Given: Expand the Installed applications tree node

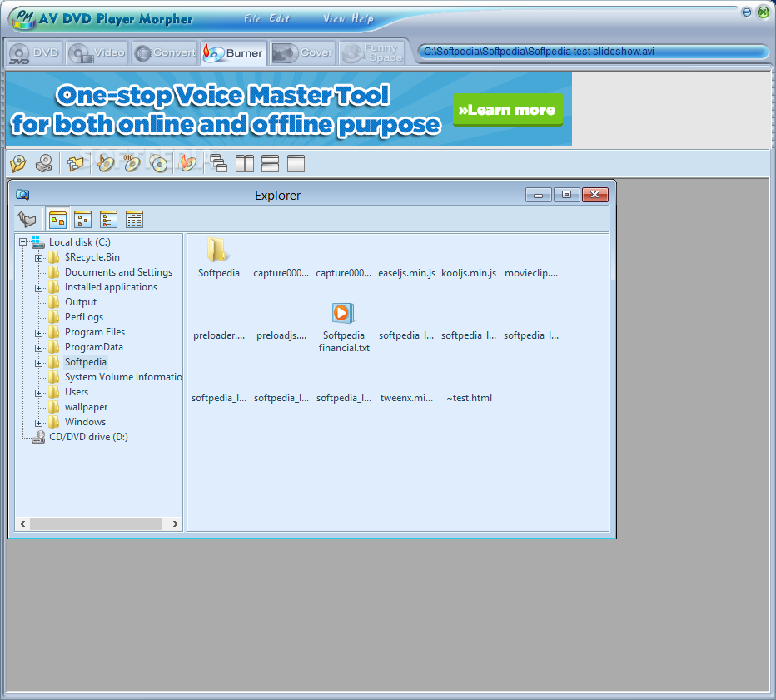Looking at the screenshot, I should click(38, 289).
